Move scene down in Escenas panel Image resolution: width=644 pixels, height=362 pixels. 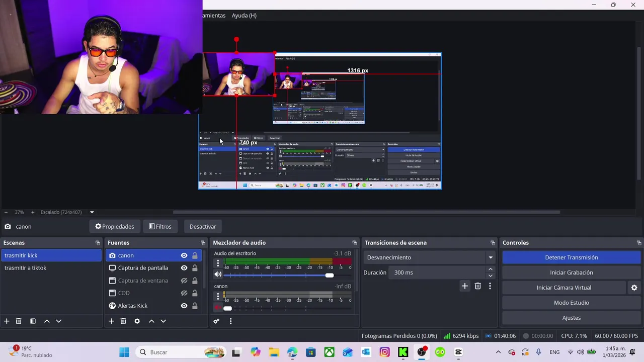[58, 321]
